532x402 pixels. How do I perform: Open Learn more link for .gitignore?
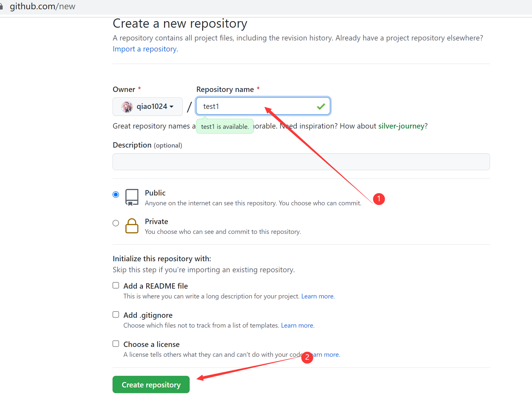[298, 326]
